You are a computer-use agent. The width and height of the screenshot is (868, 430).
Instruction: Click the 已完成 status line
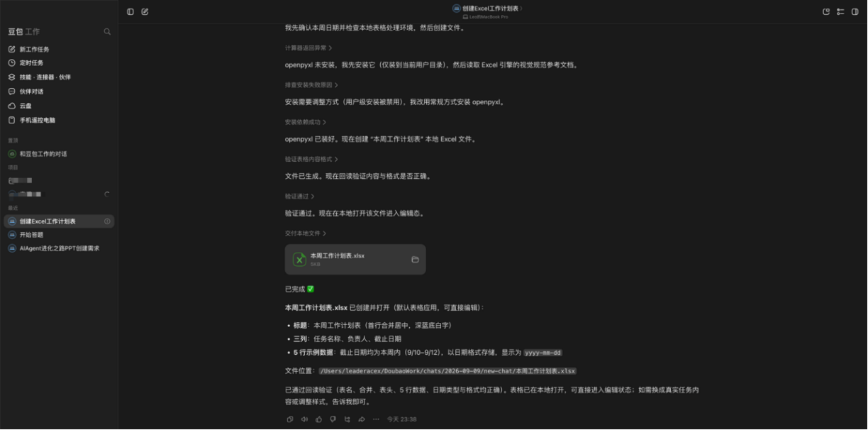[x=299, y=289]
